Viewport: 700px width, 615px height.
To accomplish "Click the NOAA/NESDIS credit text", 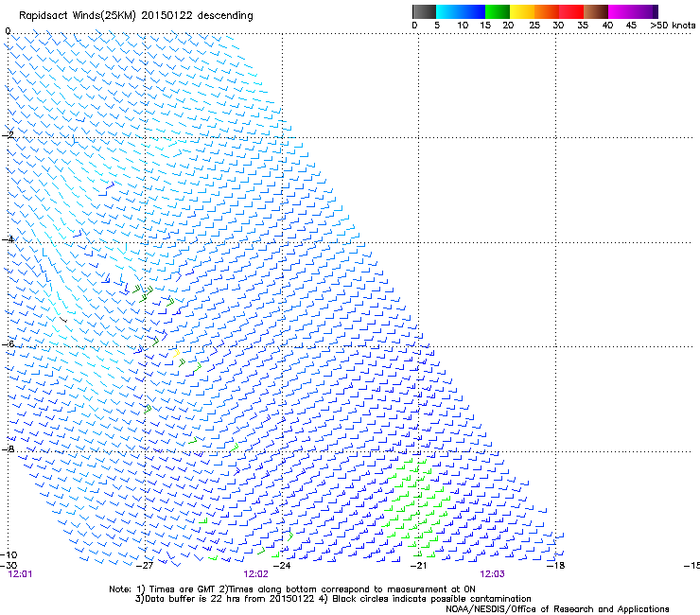I will click(x=557, y=609).
